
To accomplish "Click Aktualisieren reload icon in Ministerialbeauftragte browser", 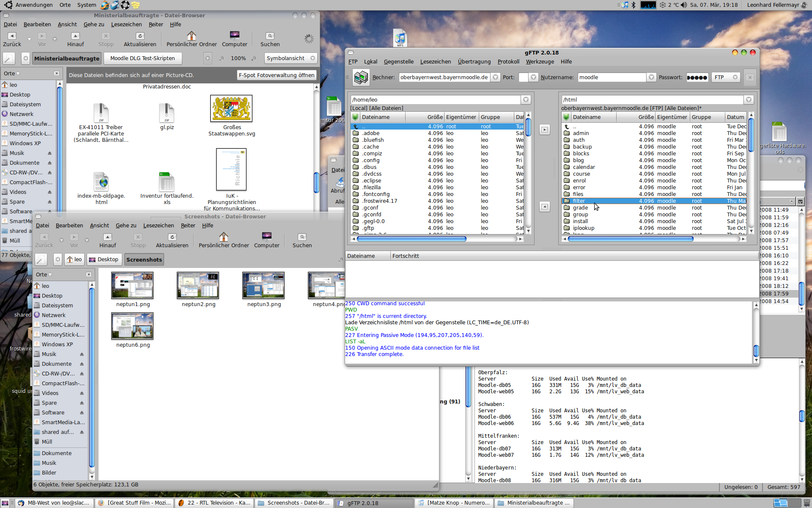I will click(140, 36).
